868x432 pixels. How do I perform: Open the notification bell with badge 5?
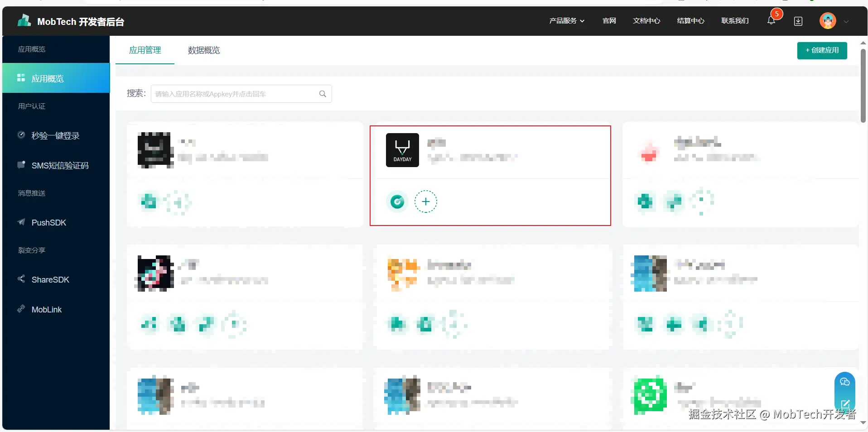point(771,20)
